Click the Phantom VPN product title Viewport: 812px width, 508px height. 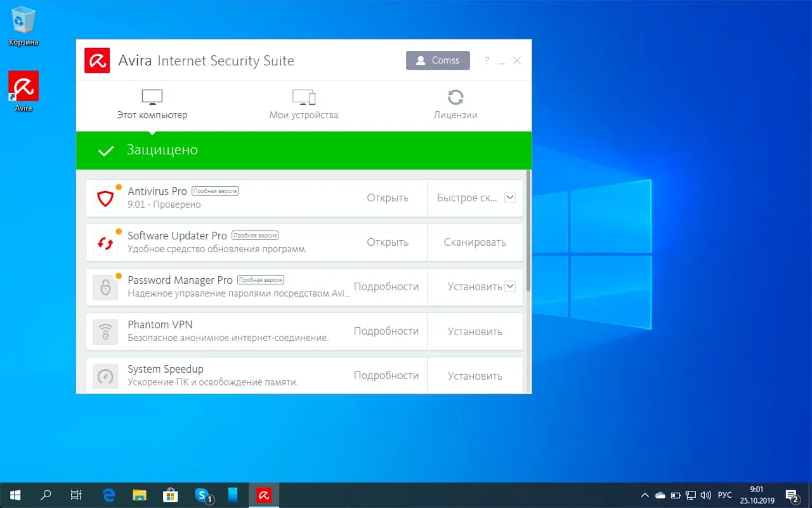(x=160, y=324)
